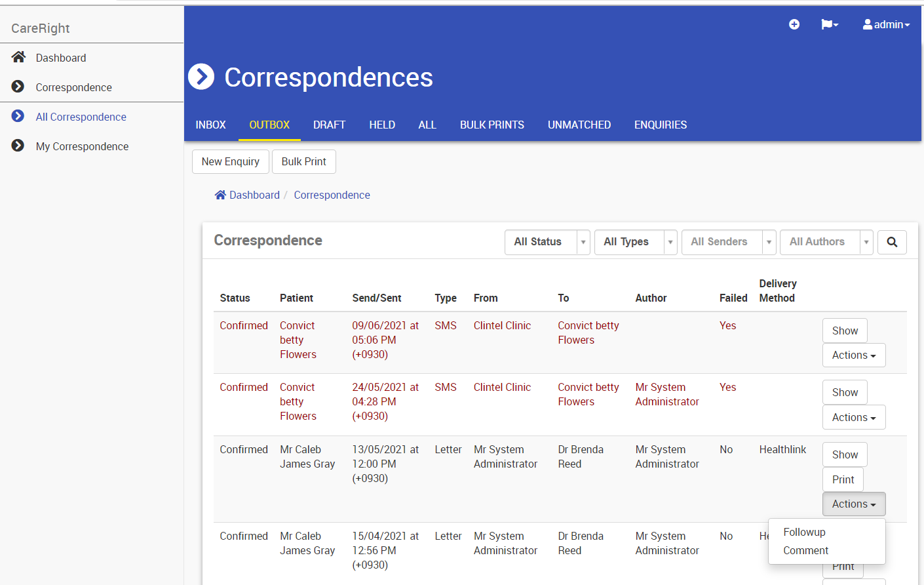The height and width of the screenshot is (585, 924).
Task: Print the 13/05/2021 Letter correspondence
Action: click(x=843, y=479)
